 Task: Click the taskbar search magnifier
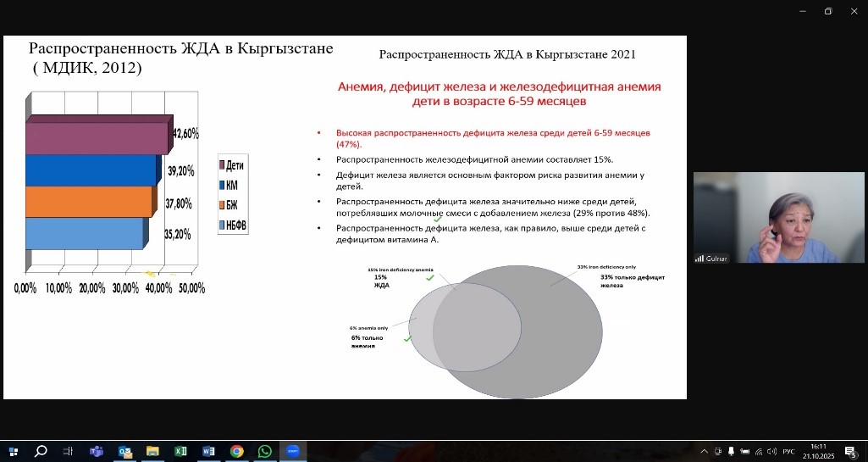(x=40, y=452)
